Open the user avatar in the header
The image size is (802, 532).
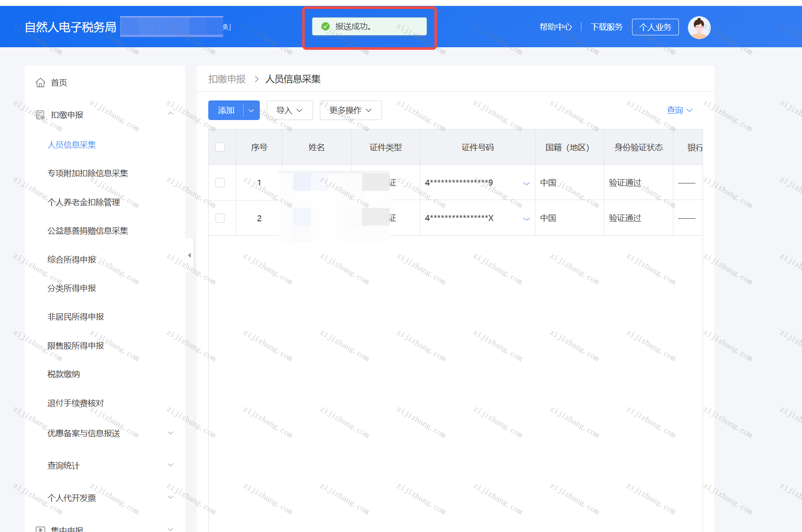[x=699, y=27]
